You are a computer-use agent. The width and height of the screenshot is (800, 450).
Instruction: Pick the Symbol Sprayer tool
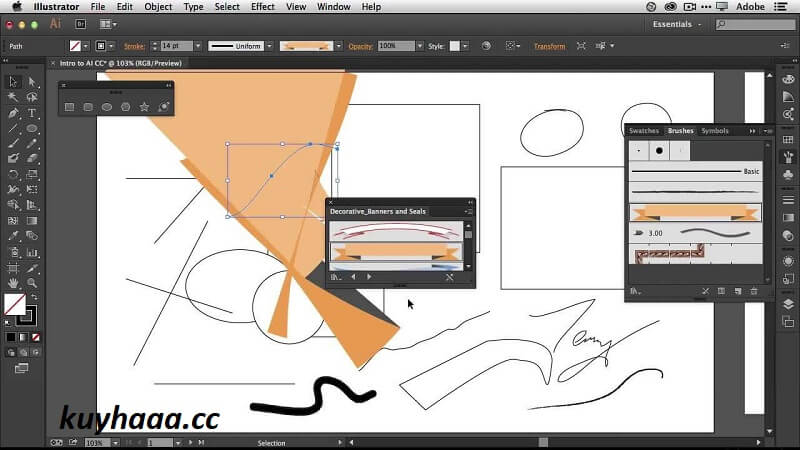click(13, 253)
